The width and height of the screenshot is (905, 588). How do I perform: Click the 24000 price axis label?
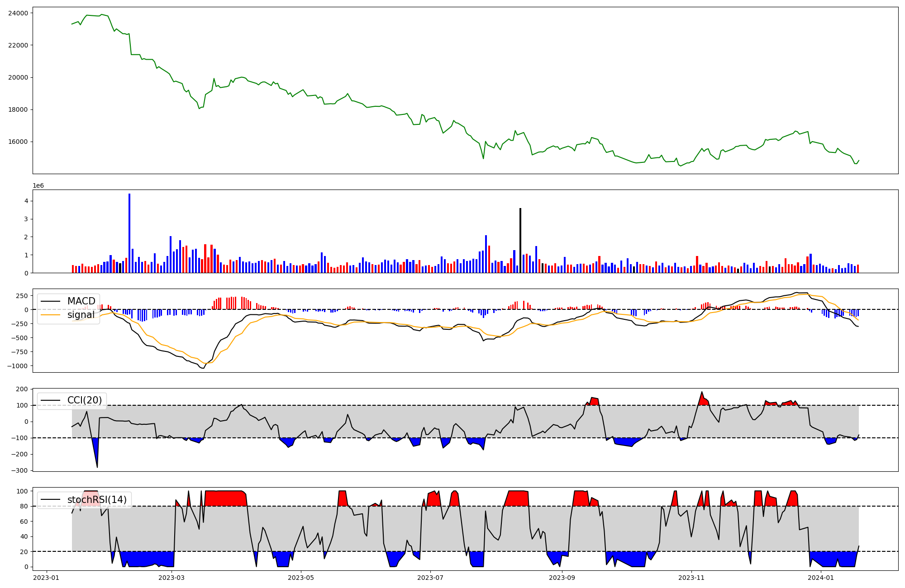point(18,13)
